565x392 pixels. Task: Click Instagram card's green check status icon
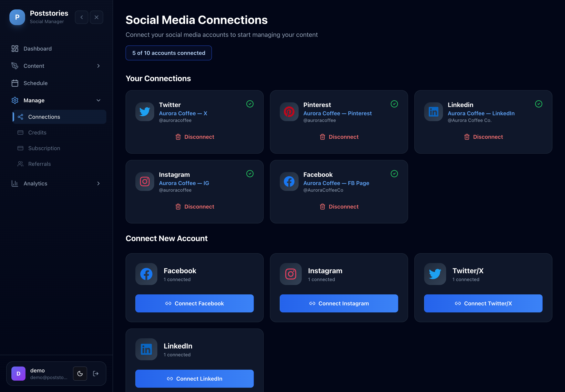[x=250, y=174]
